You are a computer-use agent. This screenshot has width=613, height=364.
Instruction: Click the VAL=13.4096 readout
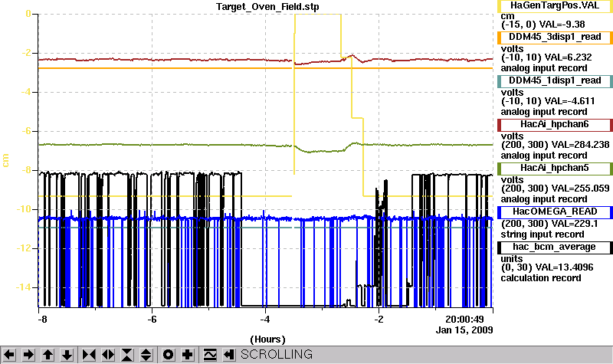coord(564,267)
